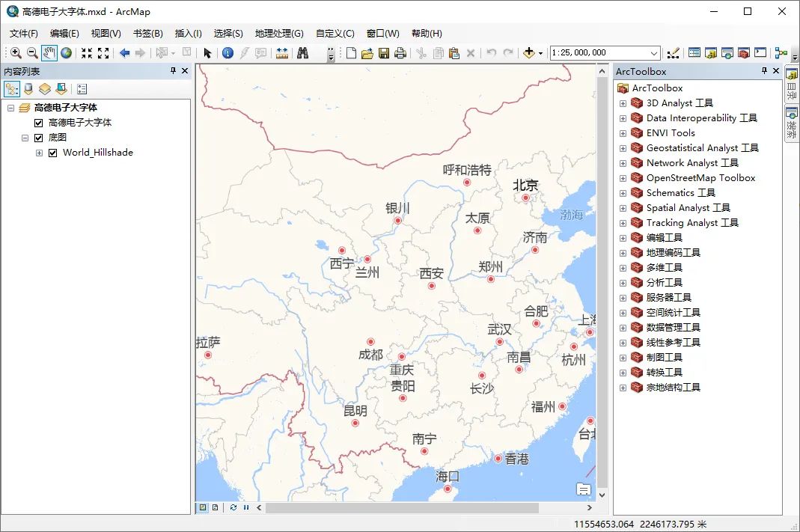Collapse the 高德电子大字体 data frame
This screenshot has width=800, height=532.
tap(10, 108)
